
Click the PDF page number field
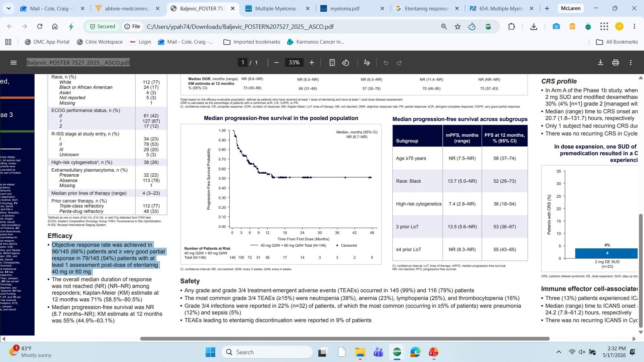click(243, 63)
